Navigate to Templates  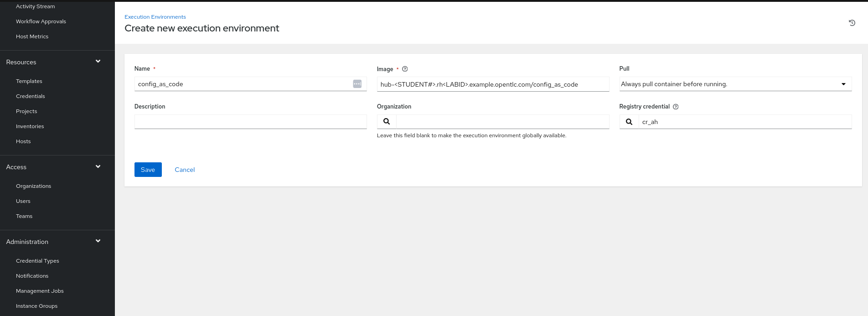pos(29,81)
